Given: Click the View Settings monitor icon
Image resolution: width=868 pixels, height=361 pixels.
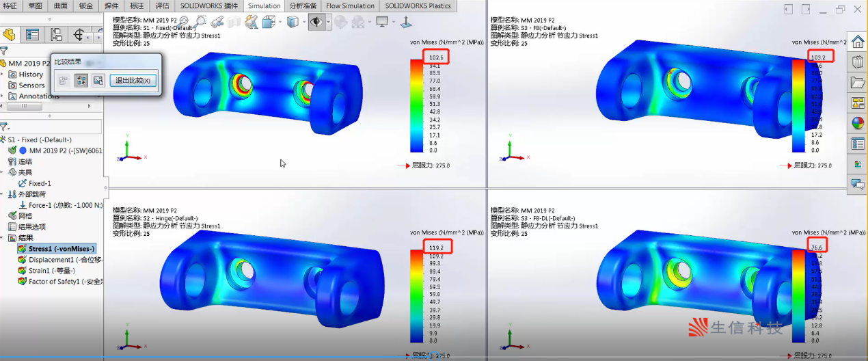Looking at the screenshot, I should click(x=382, y=21).
